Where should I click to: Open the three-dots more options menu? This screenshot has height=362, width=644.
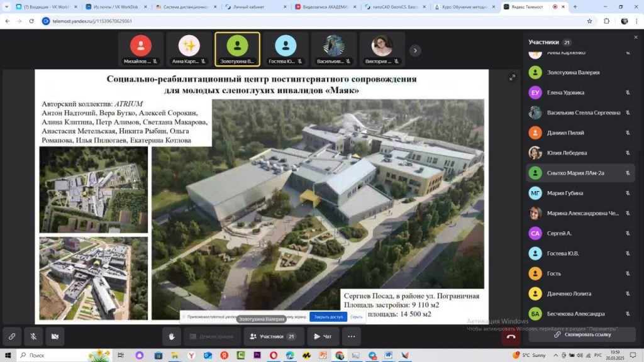coord(352,337)
